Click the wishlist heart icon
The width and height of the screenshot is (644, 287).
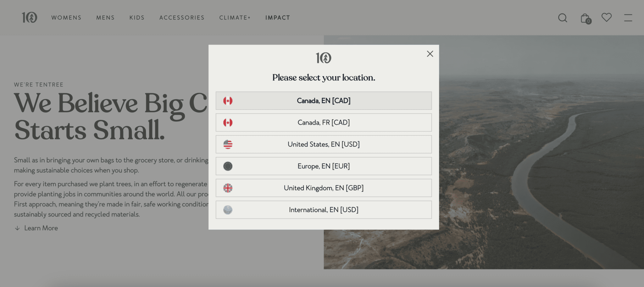click(607, 18)
